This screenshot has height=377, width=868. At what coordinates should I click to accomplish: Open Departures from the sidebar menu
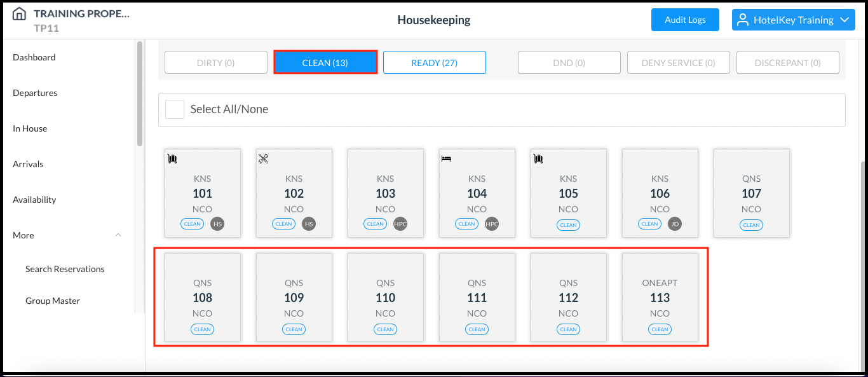click(x=35, y=93)
